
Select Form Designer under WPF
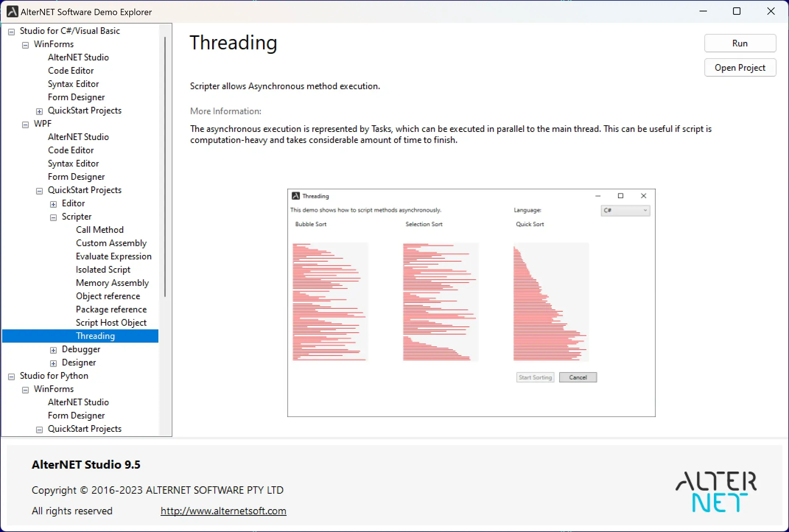[77, 176]
